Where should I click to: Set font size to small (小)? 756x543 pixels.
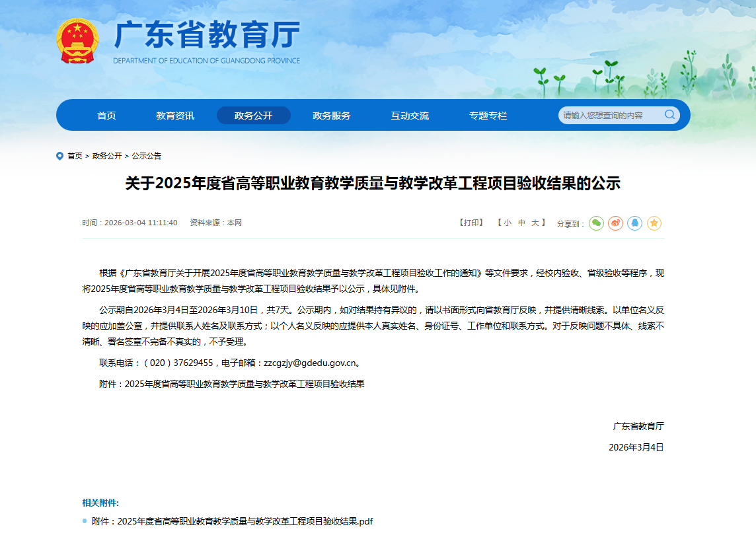click(507, 223)
